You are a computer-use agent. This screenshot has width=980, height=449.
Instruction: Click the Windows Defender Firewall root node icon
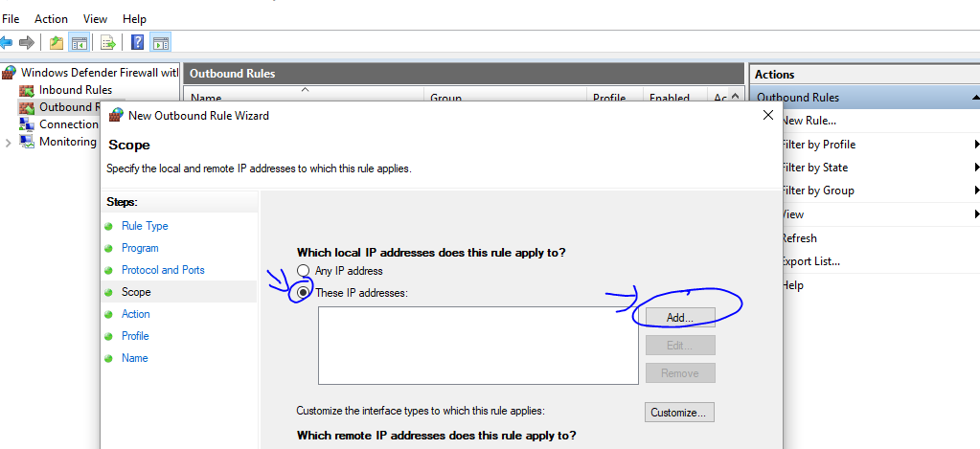tap(10, 73)
